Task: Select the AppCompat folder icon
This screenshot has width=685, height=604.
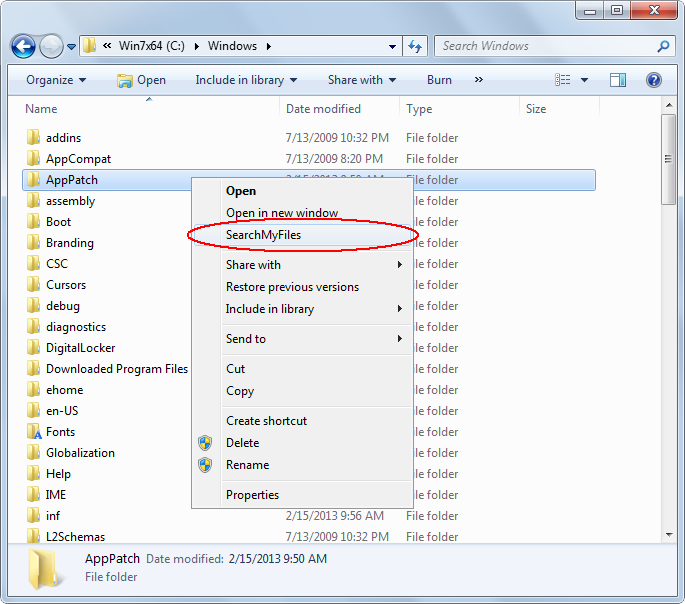Action: (x=33, y=158)
